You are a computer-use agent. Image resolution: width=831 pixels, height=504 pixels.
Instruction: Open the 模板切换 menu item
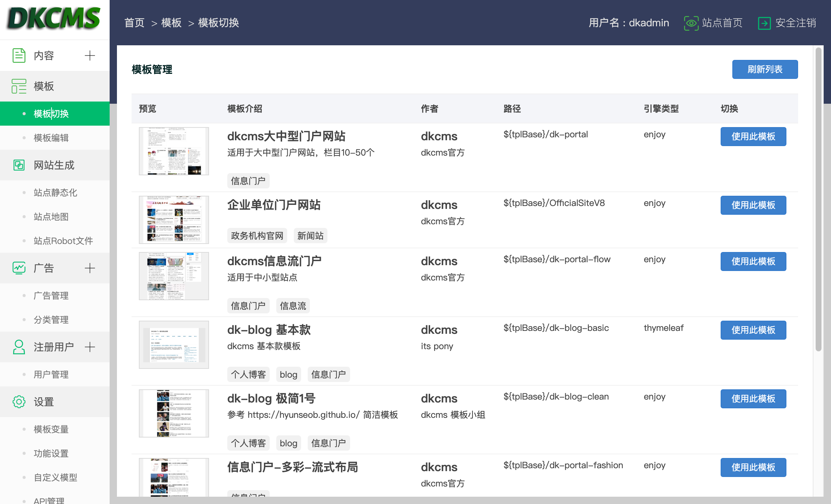click(x=55, y=114)
